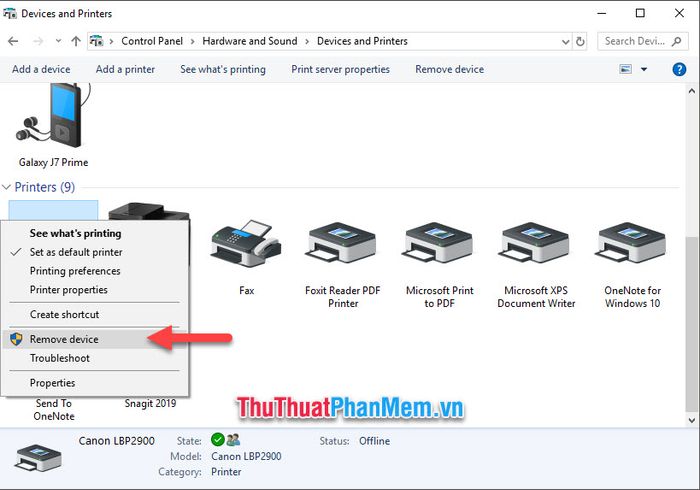Open the view options dropdown arrow
The image size is (700, 490).
(644, 69)
